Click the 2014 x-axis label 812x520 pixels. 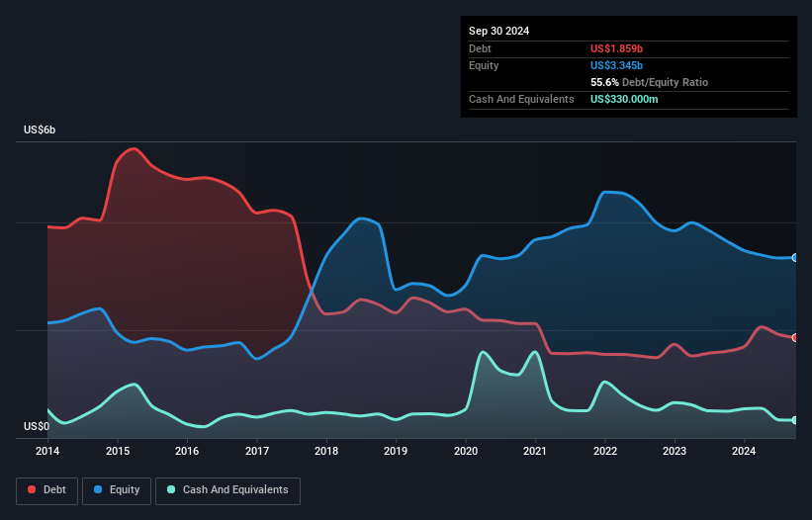[x=47, y=451]
